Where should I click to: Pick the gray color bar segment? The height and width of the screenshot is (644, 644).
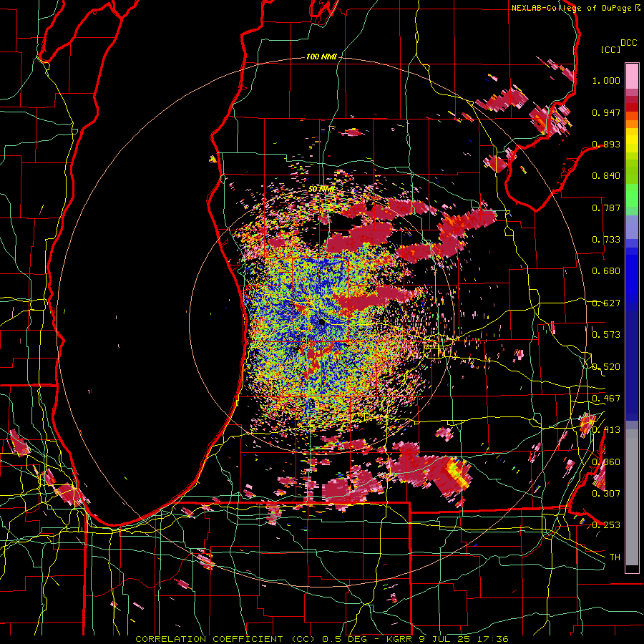pos(632,497)
